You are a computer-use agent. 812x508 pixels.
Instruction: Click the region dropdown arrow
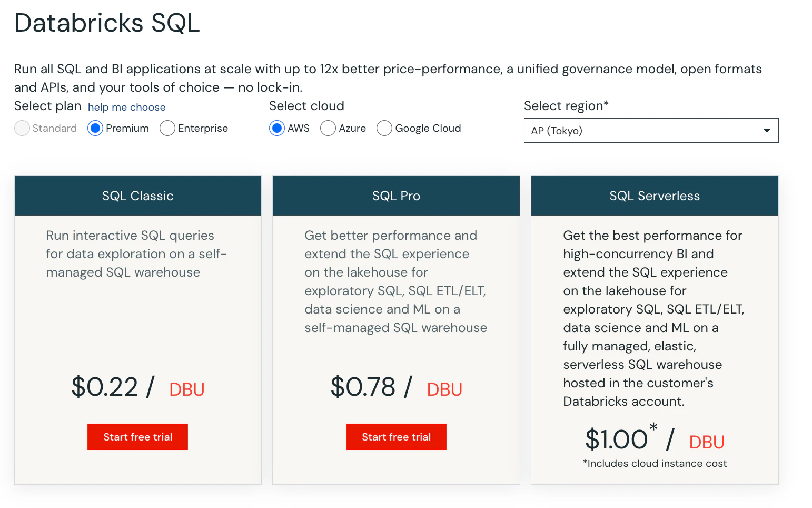pyautogui.click(x=767, y=131)
